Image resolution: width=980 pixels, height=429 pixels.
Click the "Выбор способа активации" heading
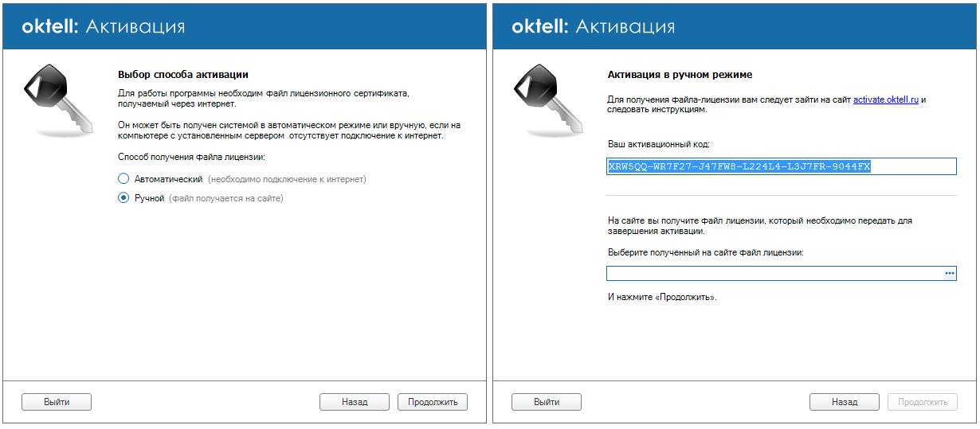(183, 75)
